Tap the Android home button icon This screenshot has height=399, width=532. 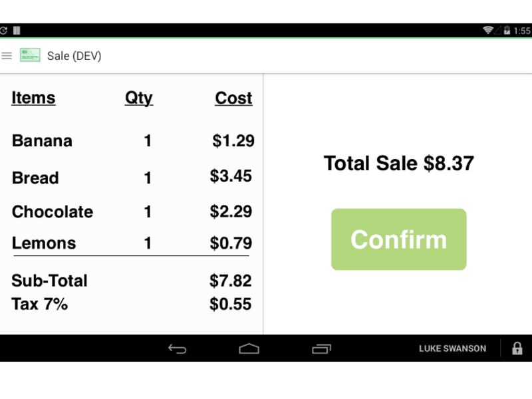(249, 348)
